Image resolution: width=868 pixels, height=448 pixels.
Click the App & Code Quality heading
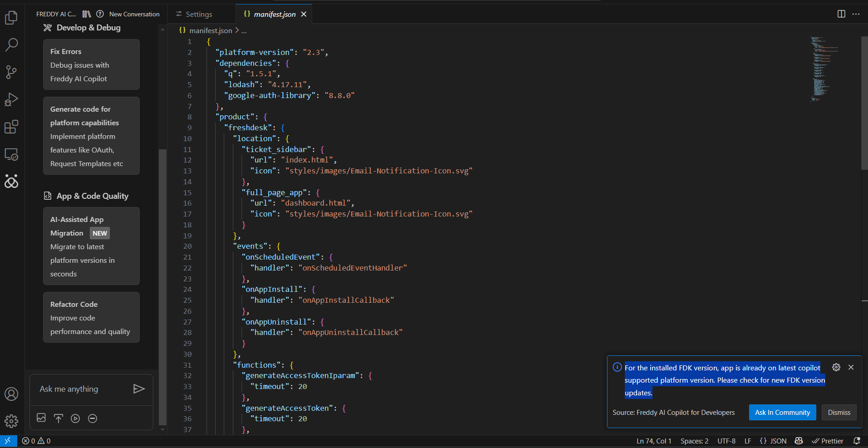click(x=93, y=196)
